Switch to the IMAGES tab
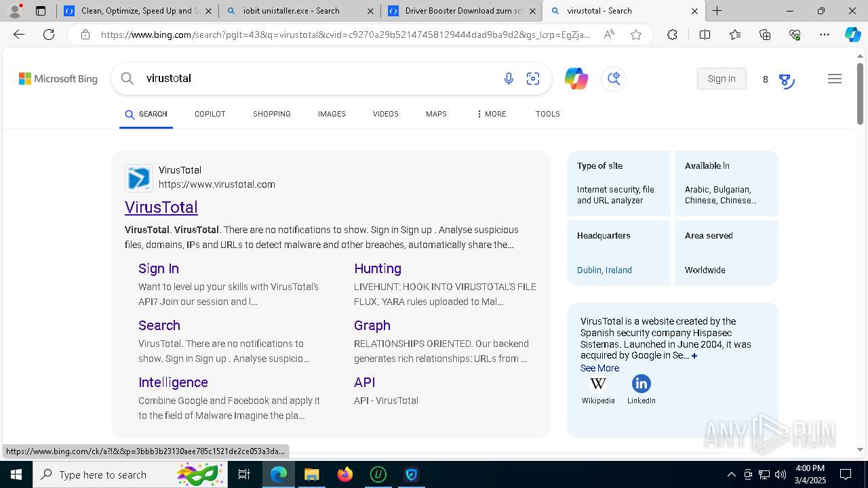This screenshot has width=868, height=488. click(x=332, y=114)
